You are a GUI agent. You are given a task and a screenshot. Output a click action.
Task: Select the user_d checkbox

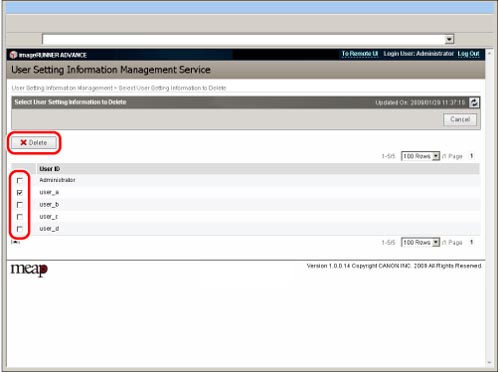click(x=20, y=229)
